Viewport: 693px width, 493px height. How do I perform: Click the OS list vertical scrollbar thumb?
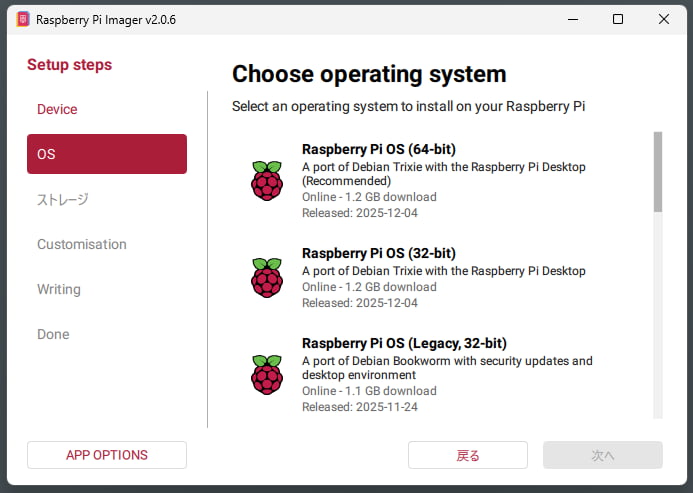(657, 171)
